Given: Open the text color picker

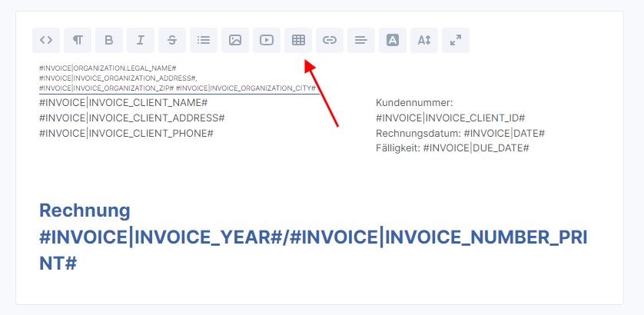Looking at the screenshot, I should coord(393,40).
